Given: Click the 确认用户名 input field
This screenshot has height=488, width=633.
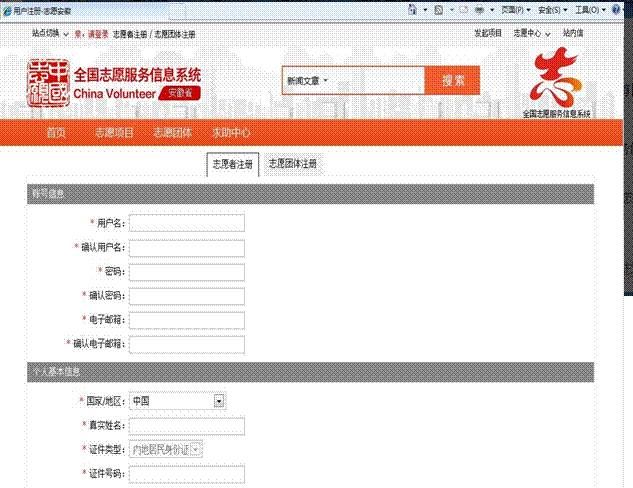Looking at the screenshot, I should click(x=187, y=248).
